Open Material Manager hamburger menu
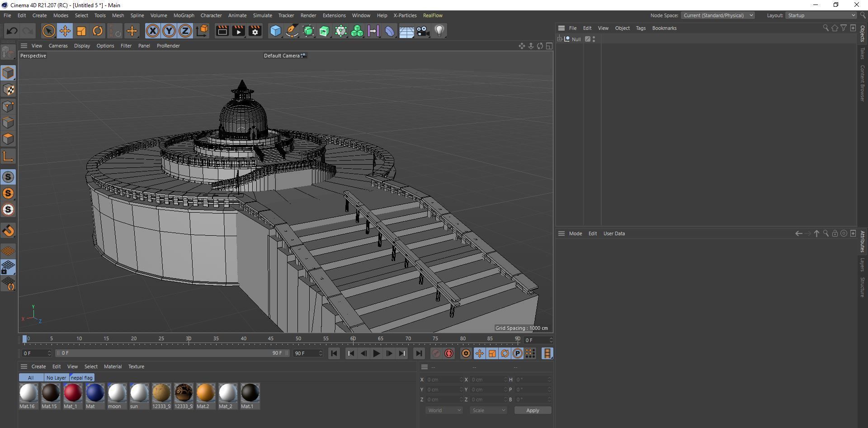The height and width of the screenshot is (428, 868). 24,366
